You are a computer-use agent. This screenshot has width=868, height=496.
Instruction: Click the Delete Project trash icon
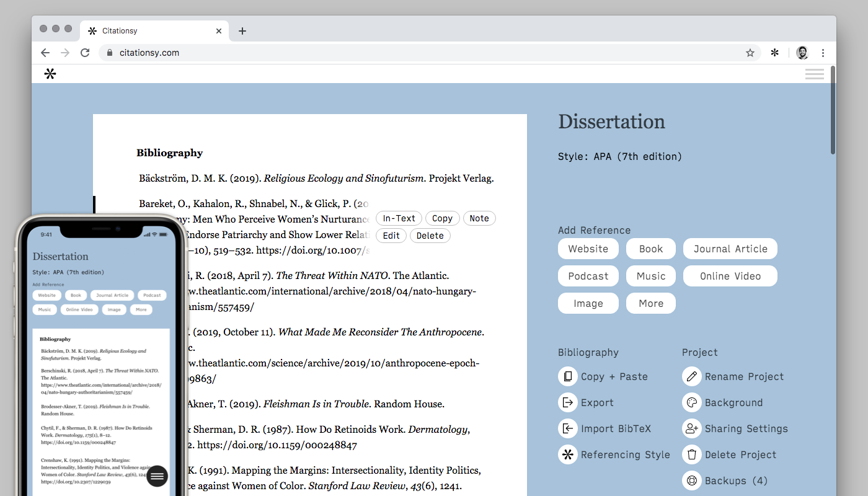click(x=691, y=454)
